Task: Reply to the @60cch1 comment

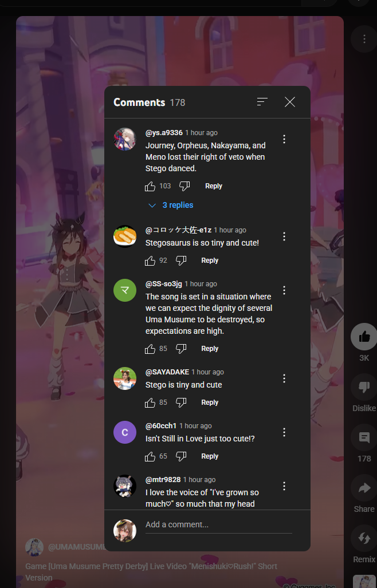Action: [x=210, y=456]
